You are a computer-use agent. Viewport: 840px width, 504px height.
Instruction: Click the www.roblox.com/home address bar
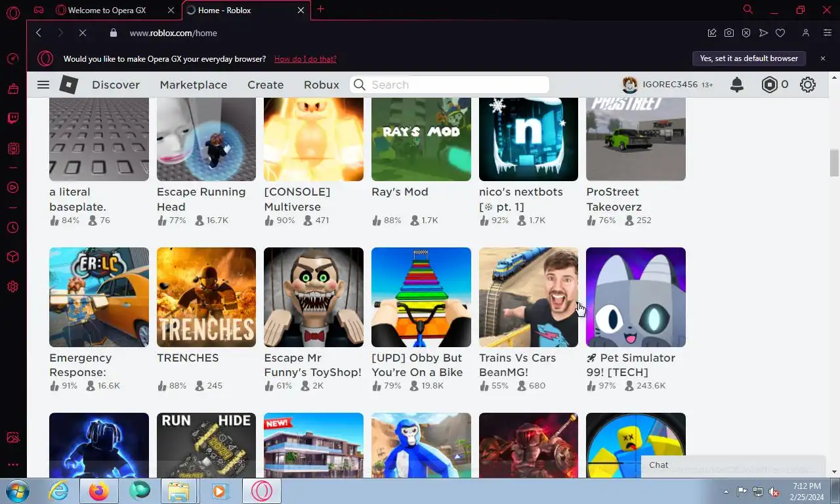(173, 33)
